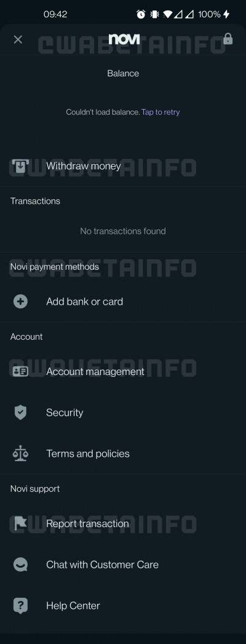Tap the Help Center question mark icon
This screenshot has width=246, height=644.
(x=20, y=605)
